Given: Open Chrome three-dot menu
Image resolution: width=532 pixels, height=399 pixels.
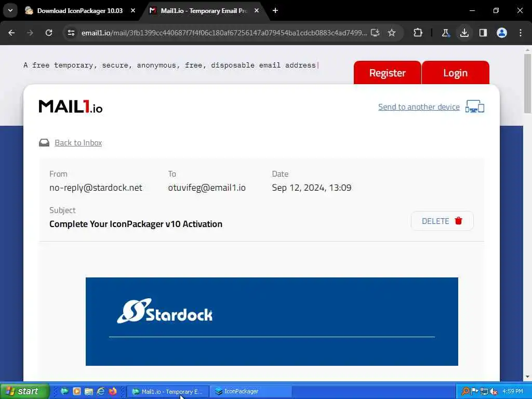Looking at the screenshot, I should (521, 33).
